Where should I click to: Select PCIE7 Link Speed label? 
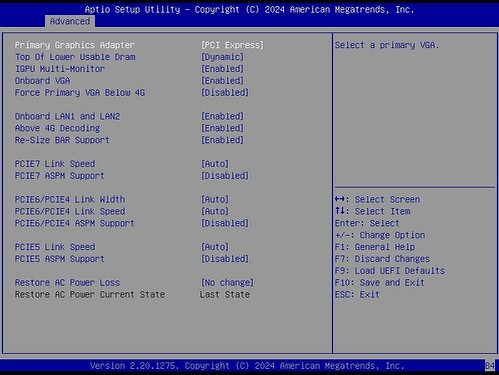55,164
